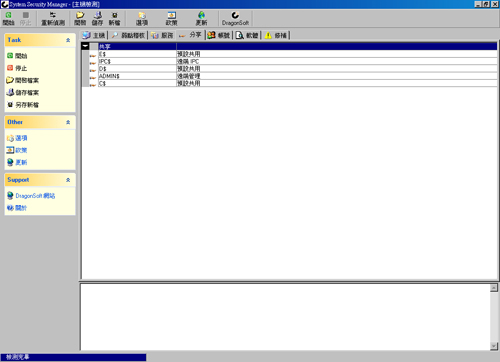The height and width of the screenshot is (362, 500).
Task: Click the green Start icon in toolbar
Action: [8, 15]
